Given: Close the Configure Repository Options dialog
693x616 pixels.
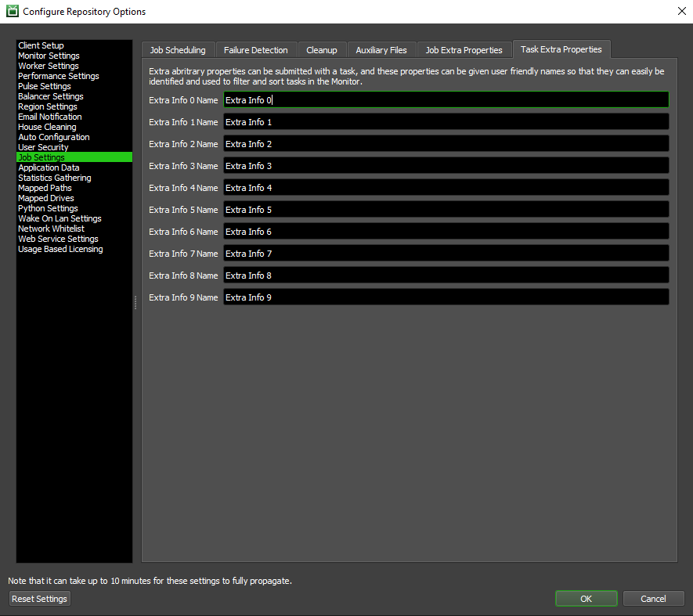Looking at the screenshot, I should pos(681,11).
